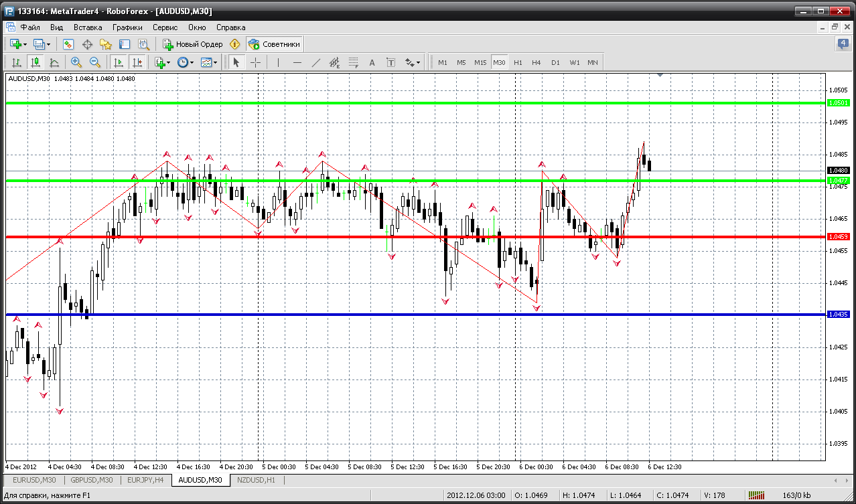
Task: Open the Strategy Tester icon
Action: pyautogui.click(x=143, y=44)
